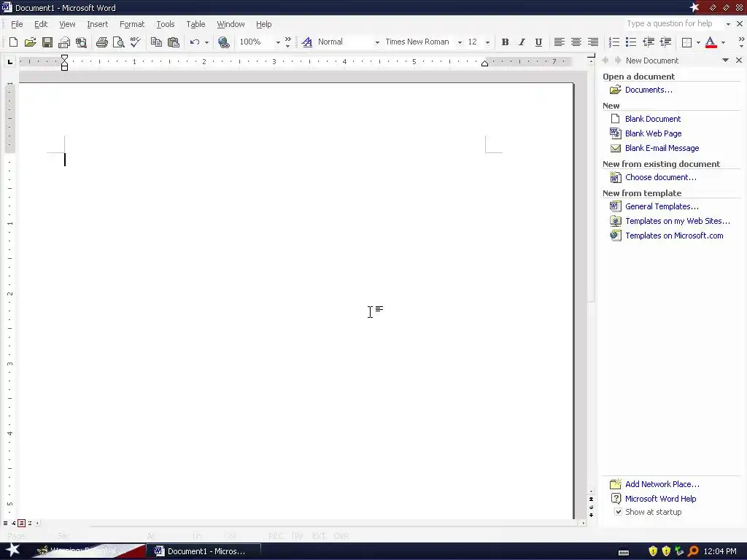Create a Blank E-mail Message
The image size is (747, 560).
coord(662,148)
